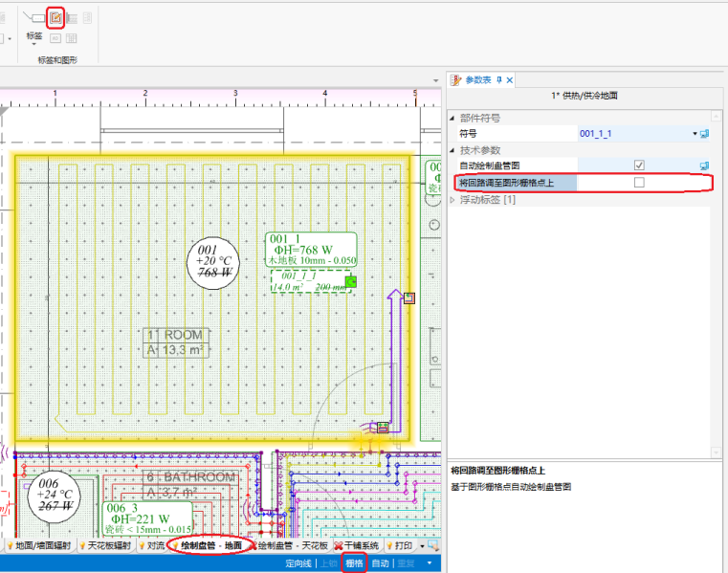Select the 001_1_1 loop label

310,281
